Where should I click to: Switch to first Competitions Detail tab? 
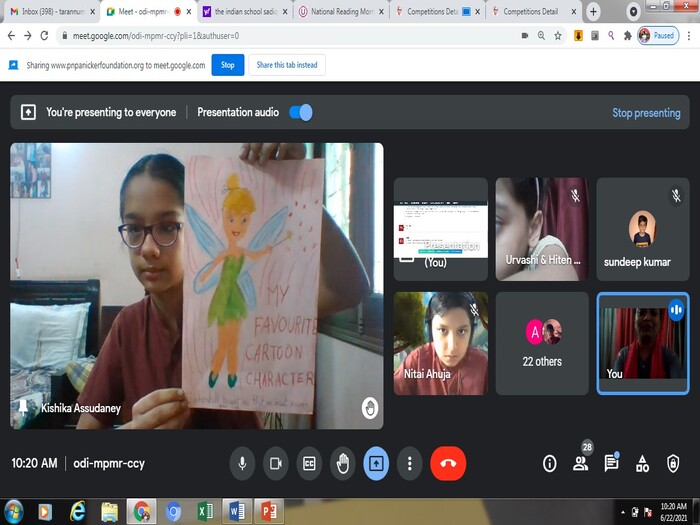(437, 12)
